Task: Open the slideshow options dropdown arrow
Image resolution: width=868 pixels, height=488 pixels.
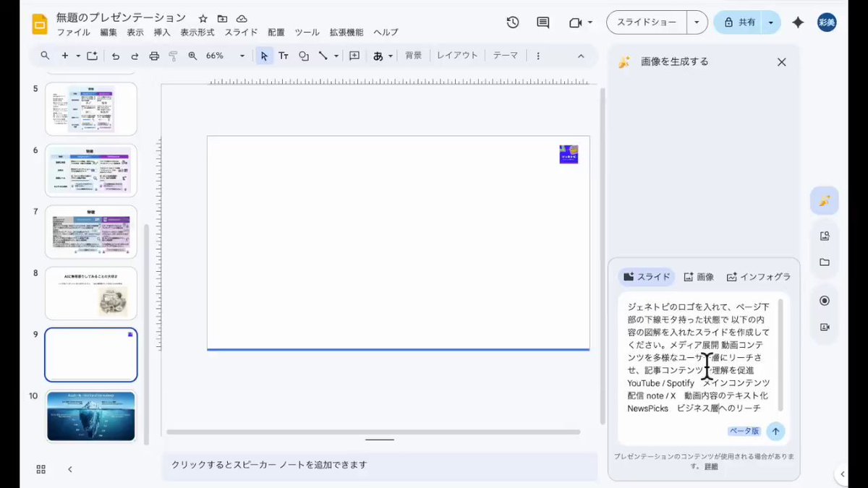Action: (697, 22)
